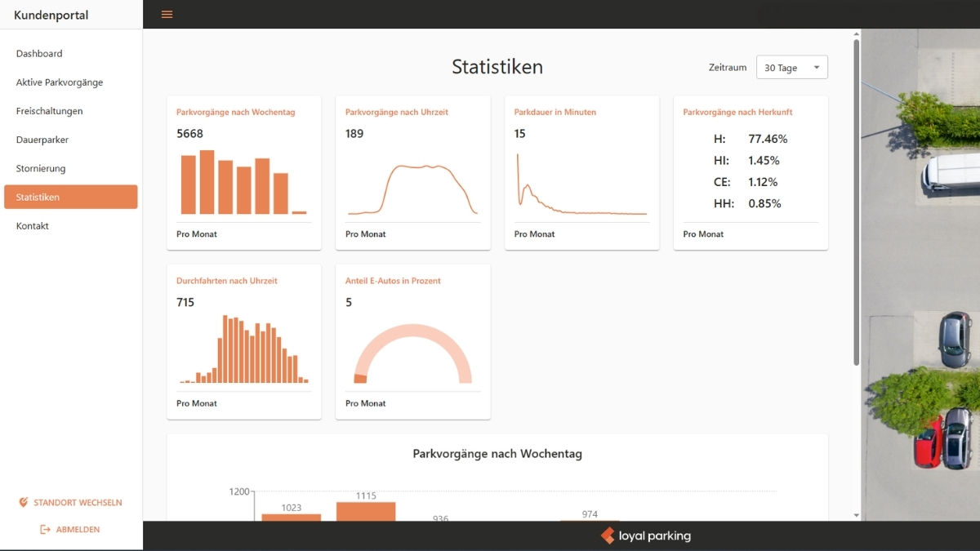Viewport: 980px width, 551px height.
Task: Click the ABMELDEN button
Action: (71, 530)
